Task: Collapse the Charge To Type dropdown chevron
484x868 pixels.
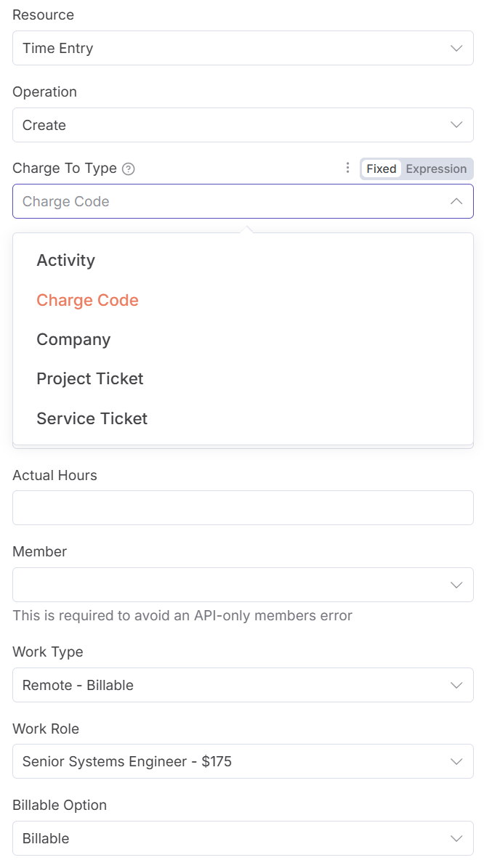Action: 456,201
